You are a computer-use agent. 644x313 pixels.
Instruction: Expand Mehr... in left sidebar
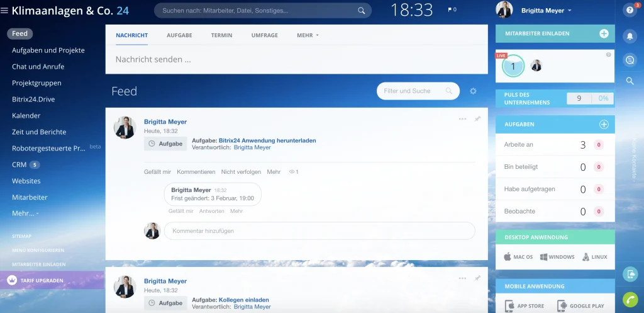(25, 213)
